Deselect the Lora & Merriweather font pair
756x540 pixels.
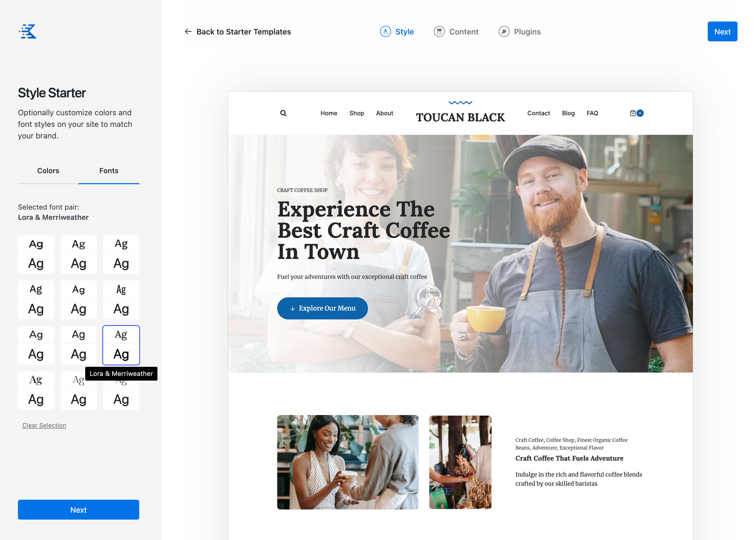pyautogui.click(x=121, y=344)
